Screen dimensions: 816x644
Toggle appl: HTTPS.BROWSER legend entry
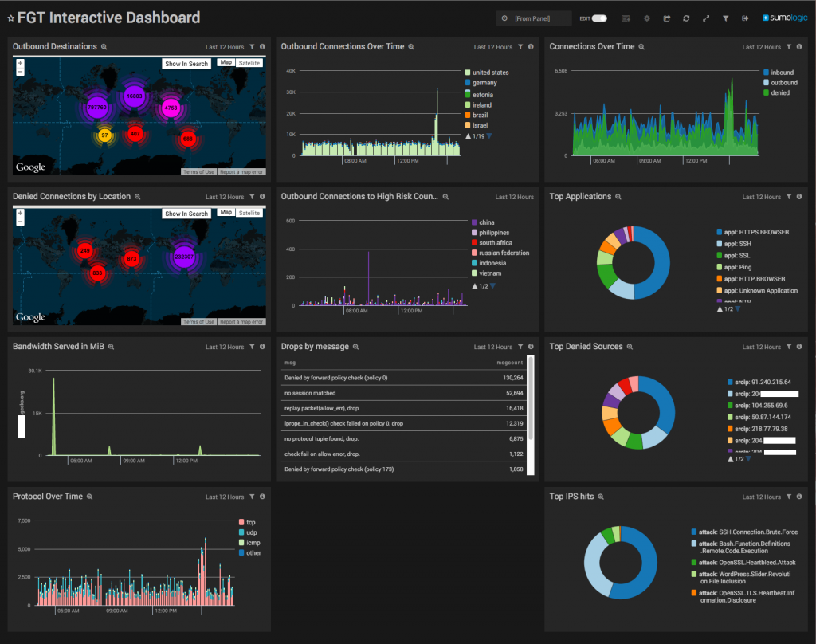753,232
